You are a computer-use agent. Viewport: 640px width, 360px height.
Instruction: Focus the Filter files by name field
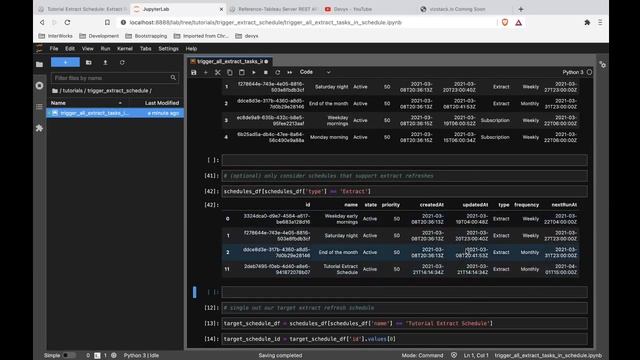(x=115, y=78)
